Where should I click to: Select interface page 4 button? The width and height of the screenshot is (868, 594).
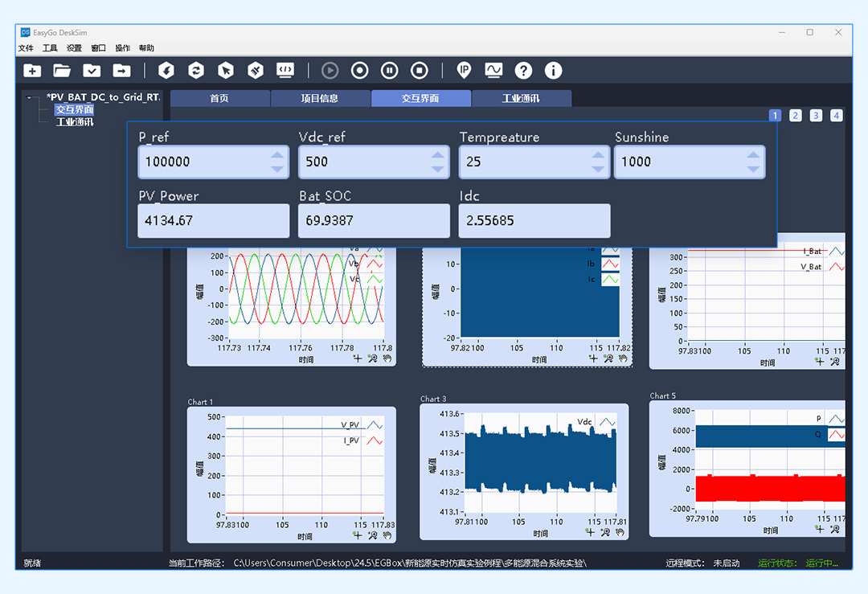[x=836, y=116]
